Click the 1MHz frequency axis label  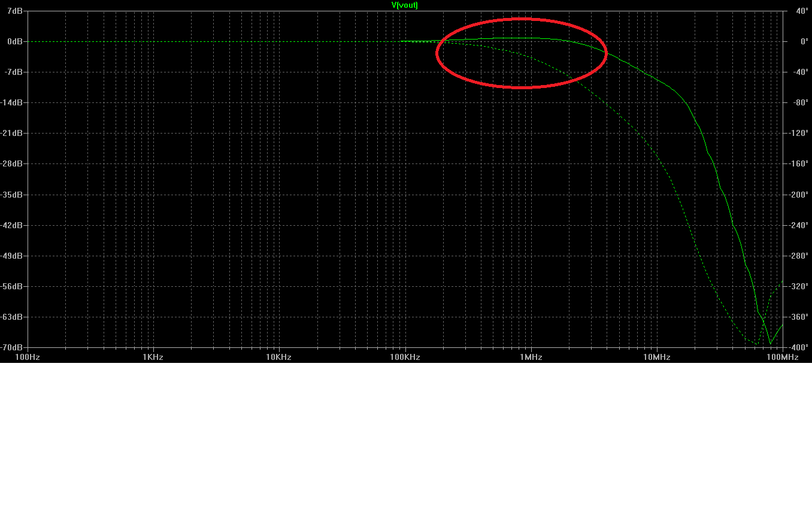tap(531, 357)
